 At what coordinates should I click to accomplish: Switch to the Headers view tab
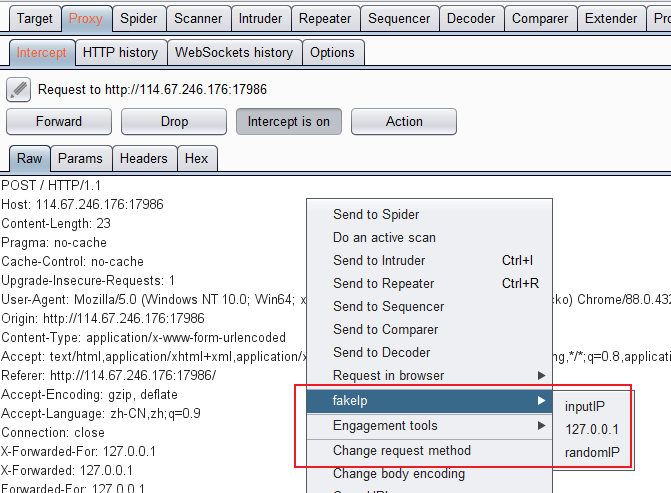143,158
